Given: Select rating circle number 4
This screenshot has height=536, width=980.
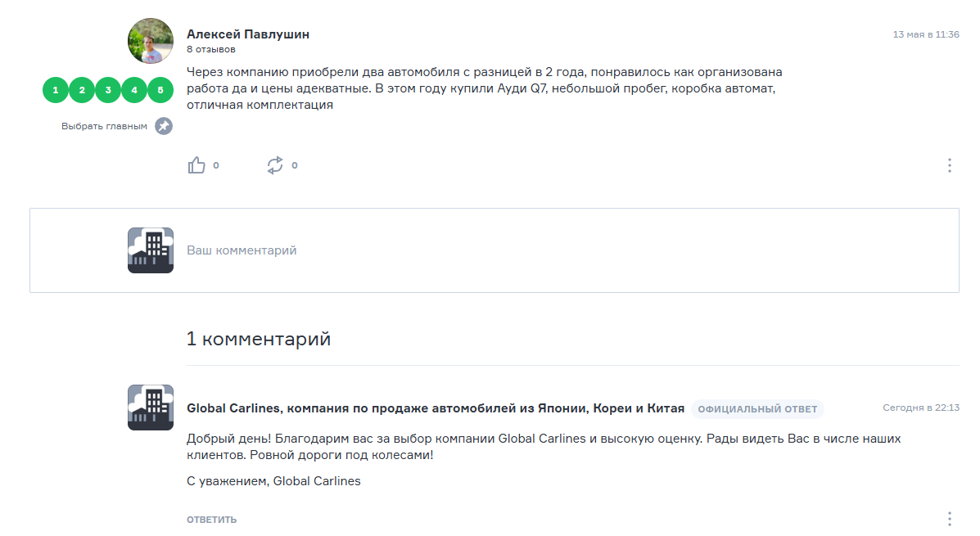Looking at the screenshot, I should [x=134, y=90].
